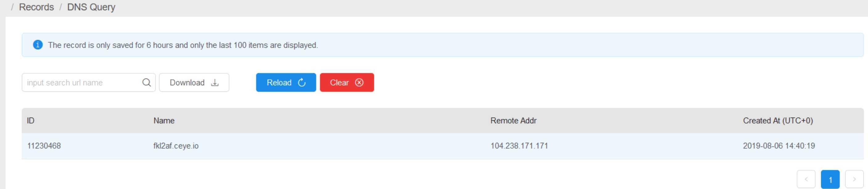Click the Download button
868x189 pixels.
[194, 82]
